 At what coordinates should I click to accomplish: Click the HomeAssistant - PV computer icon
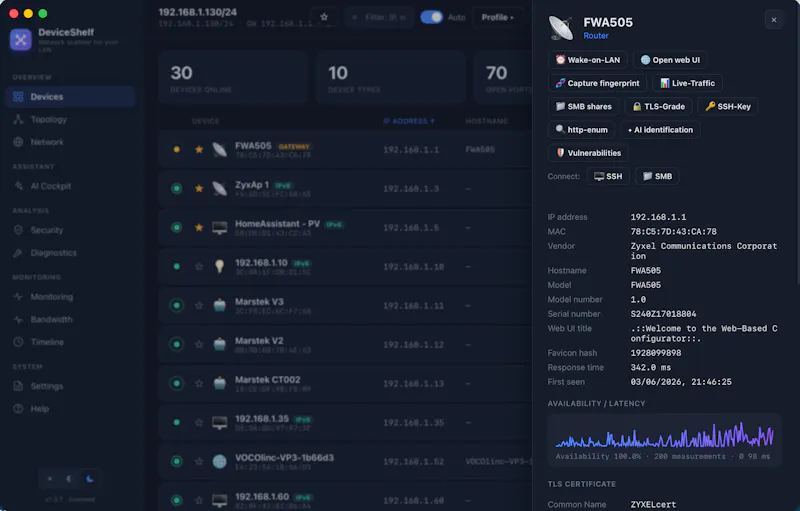pyautogui.click(x=219, y=227)
